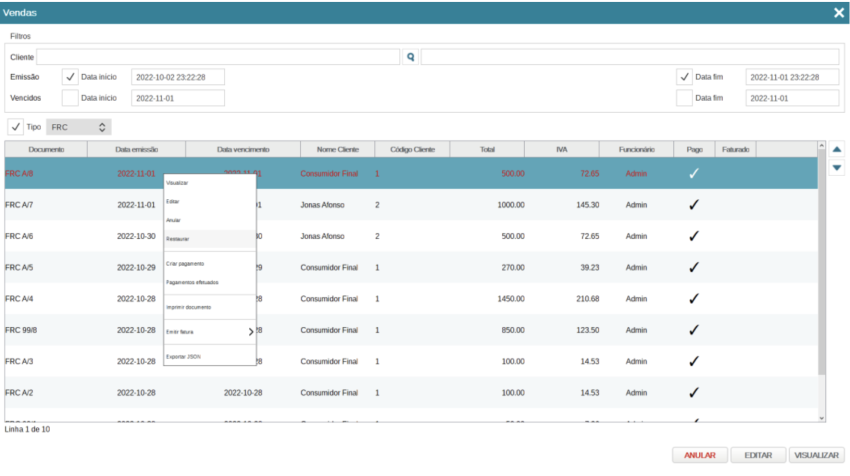This screenshot has width=850, height=476.
Task: Click the Pago checkmark for FRC A/4
Action: tap(694, 299)
